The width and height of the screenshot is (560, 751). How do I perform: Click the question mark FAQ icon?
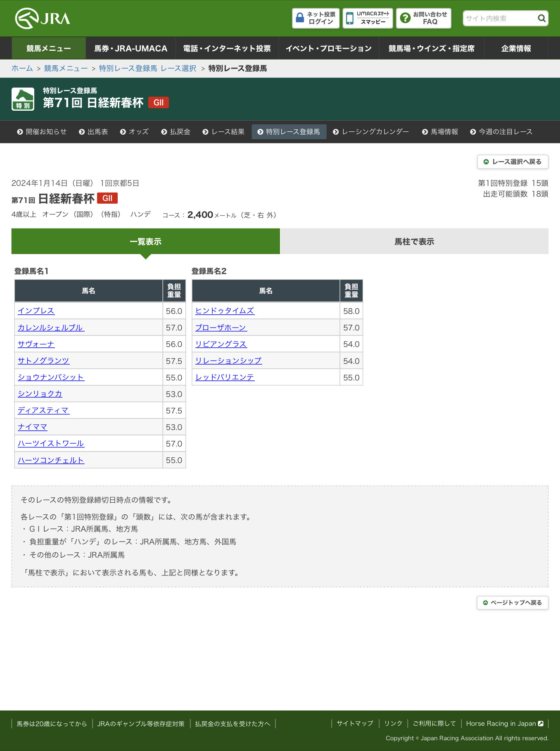point(406,18)
